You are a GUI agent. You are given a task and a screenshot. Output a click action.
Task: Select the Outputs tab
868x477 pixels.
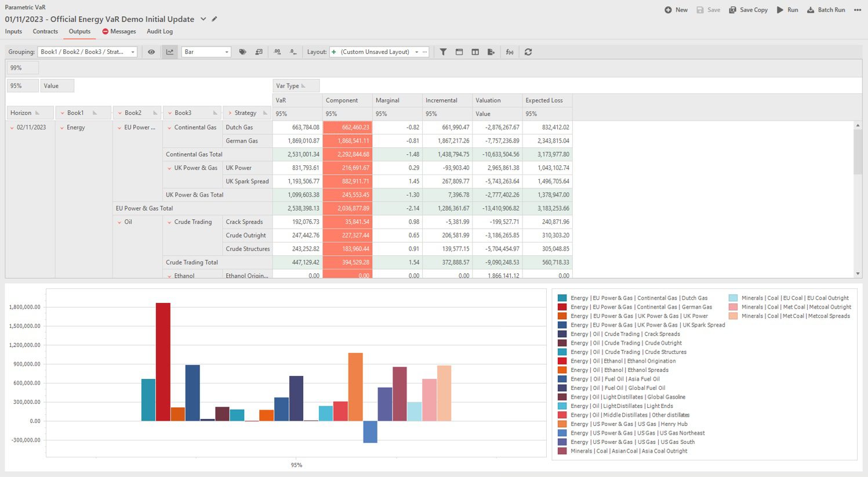79,31
